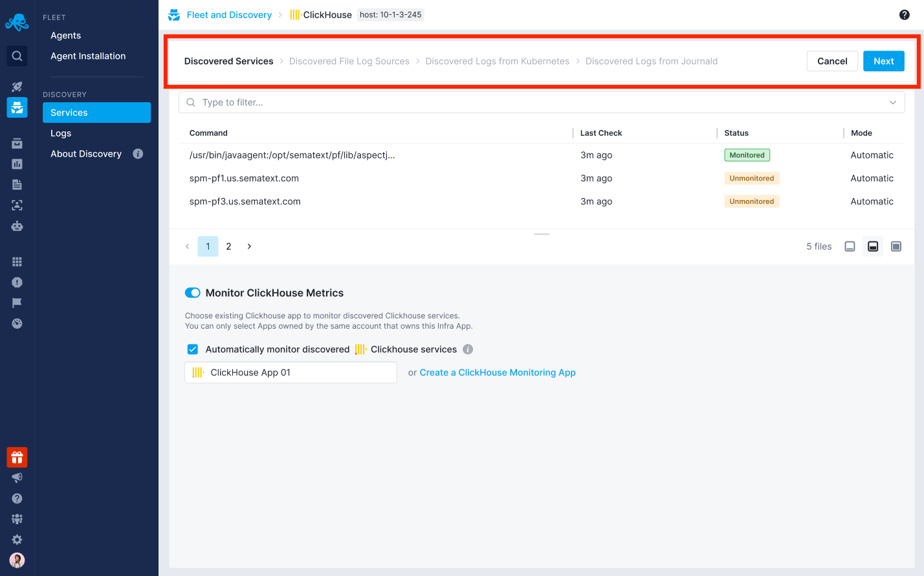Open the archive box icon in sidebar
This screenshot has width=924, height=576.
point(17,144)
